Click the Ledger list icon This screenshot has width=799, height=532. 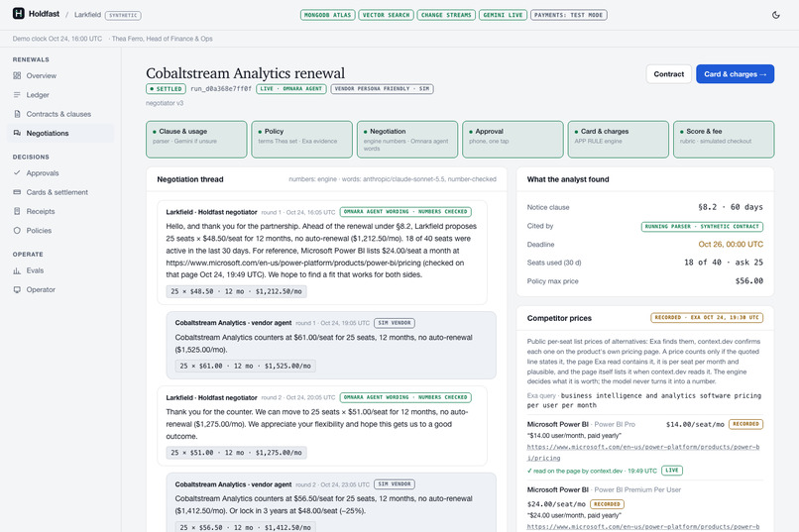point(17,95)
